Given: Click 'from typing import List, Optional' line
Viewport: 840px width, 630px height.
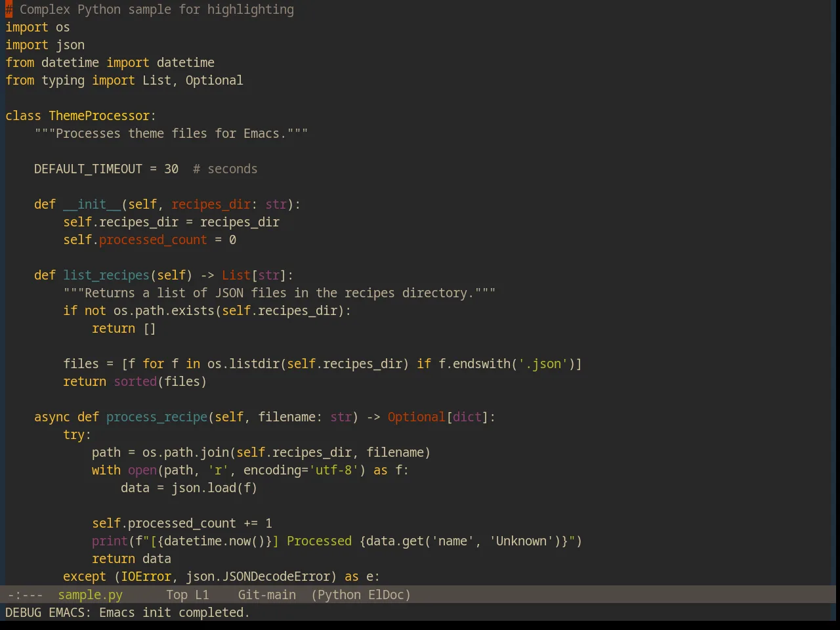Looking at the screenshot, I should 124,80.
